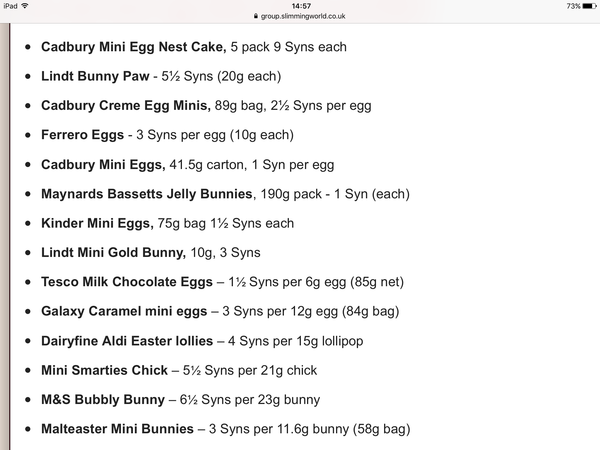The image size is (600, 450).
Task: Tap Galaxy Caramel mini eggs item
Action: coord(220,311)
